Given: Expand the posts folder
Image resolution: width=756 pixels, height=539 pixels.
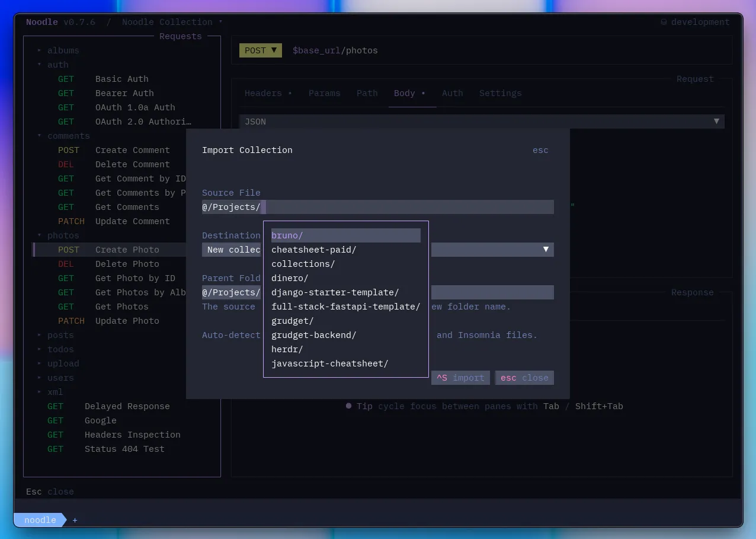Looking at the screenshot, I should (56, 335).
